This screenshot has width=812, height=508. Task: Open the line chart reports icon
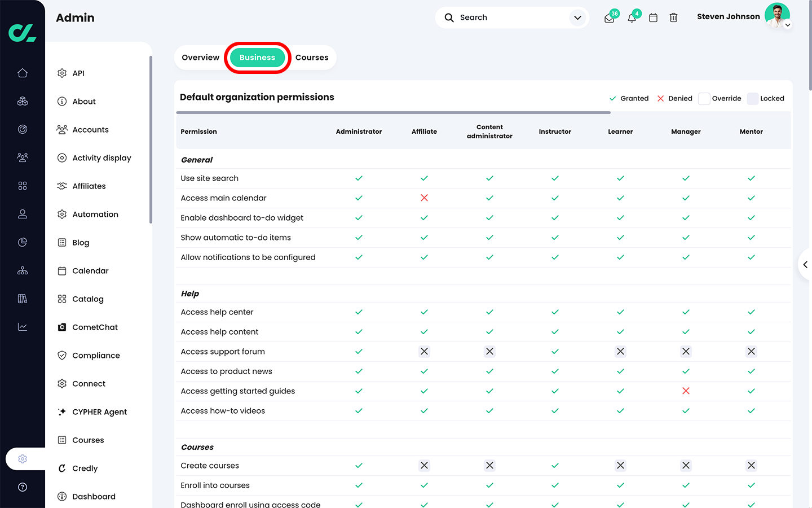coord(23,327)
